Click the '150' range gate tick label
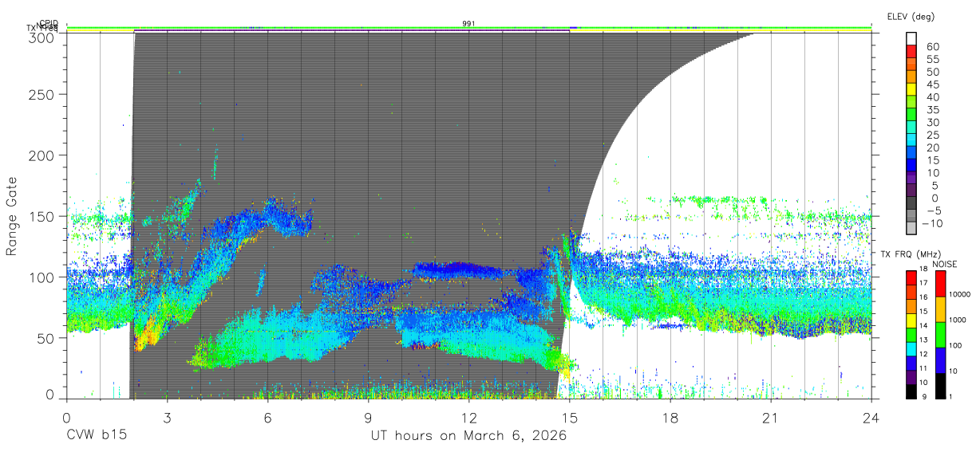This screenshot has width=980, height=452. [41, 216]
